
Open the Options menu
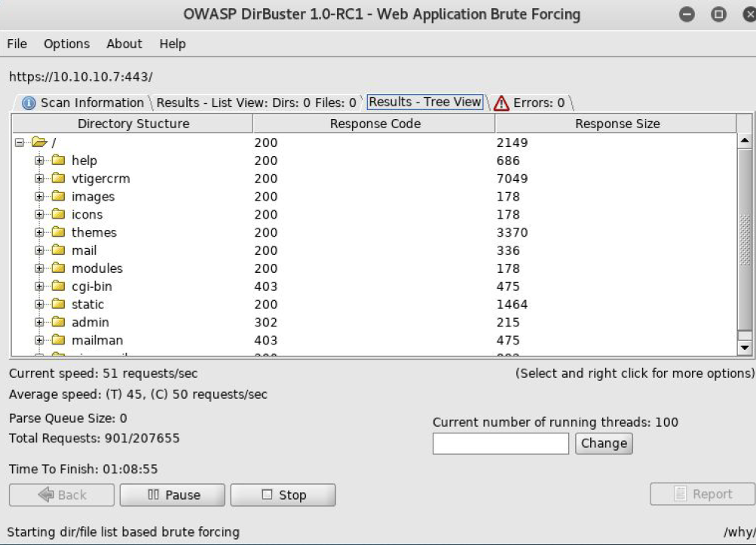(66, 44)
